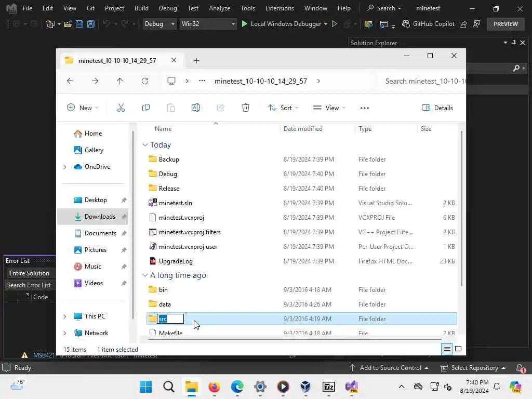Refresh the Explorer folder view
The height and width of the screenshot is (399, 532).
145,81
